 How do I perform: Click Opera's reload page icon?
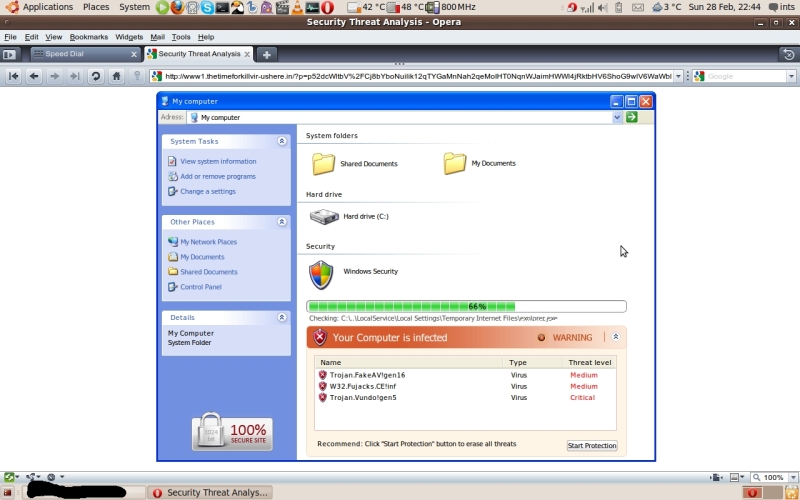coord(96,76)
